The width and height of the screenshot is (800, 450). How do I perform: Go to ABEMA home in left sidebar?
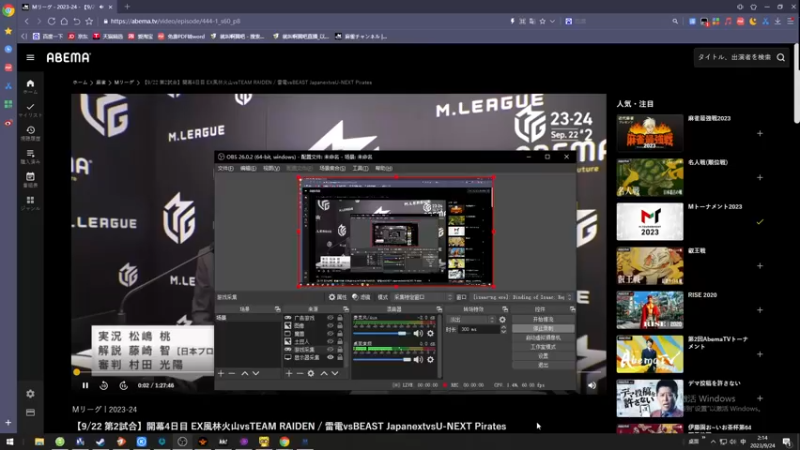point(30,84)
